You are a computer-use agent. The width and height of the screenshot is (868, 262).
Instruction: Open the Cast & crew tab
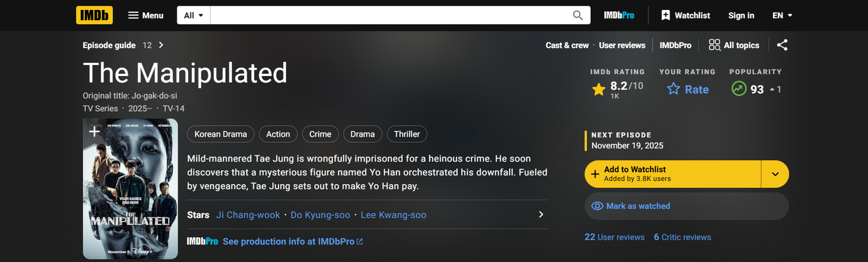pos(567,45)
